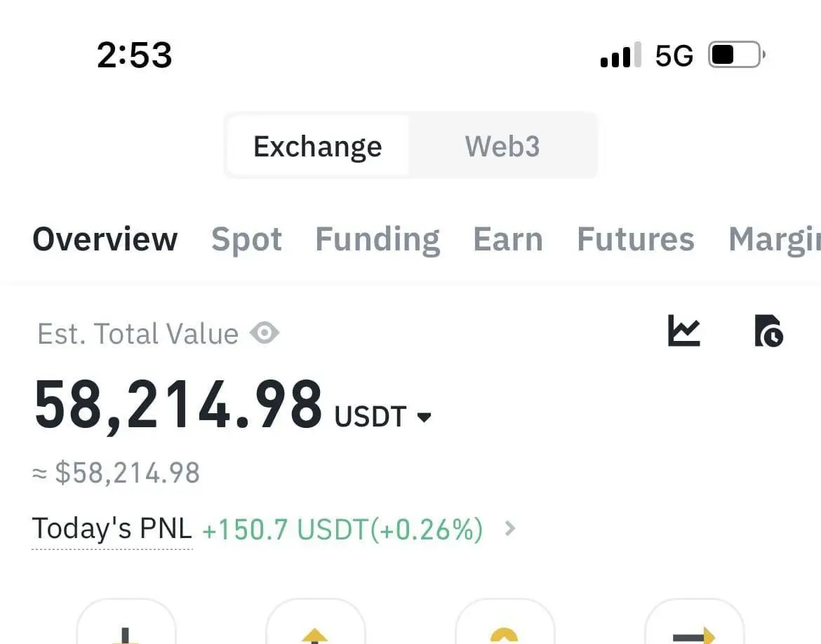Hide balance using the eye icon
This screenshot has width=821, height=644.
click(x=265, y=333)
